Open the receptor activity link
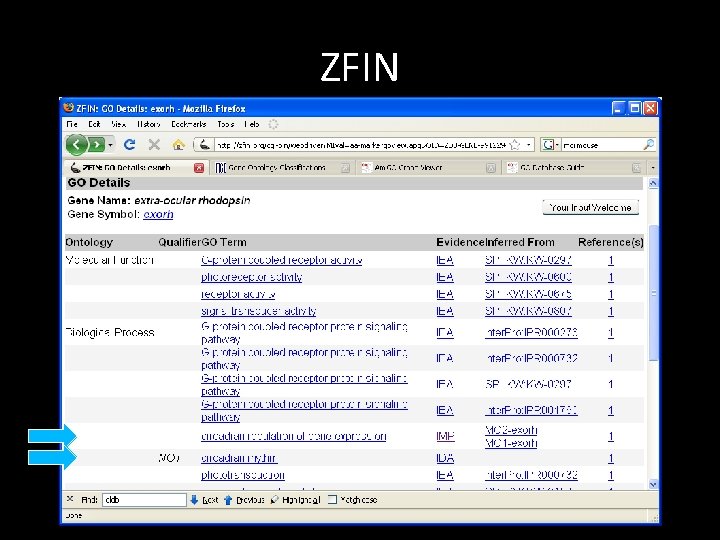 [x=238, y=294]
